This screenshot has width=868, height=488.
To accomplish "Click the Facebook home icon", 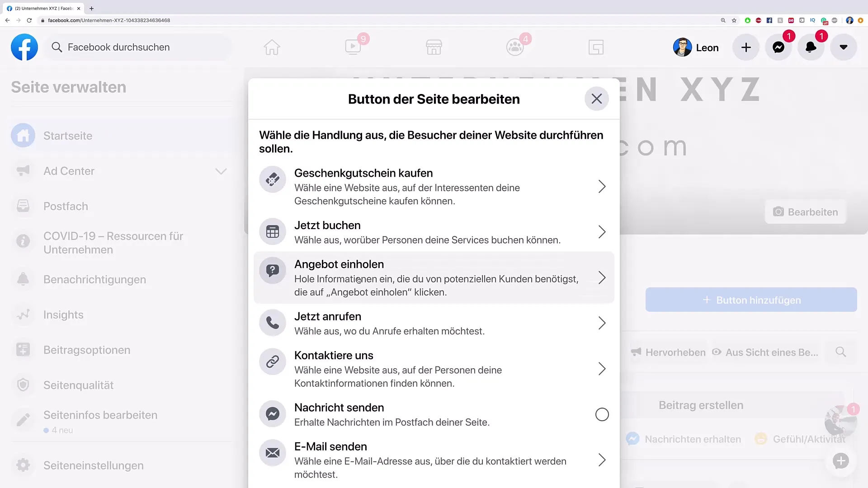I will click(x=272, y=47).
